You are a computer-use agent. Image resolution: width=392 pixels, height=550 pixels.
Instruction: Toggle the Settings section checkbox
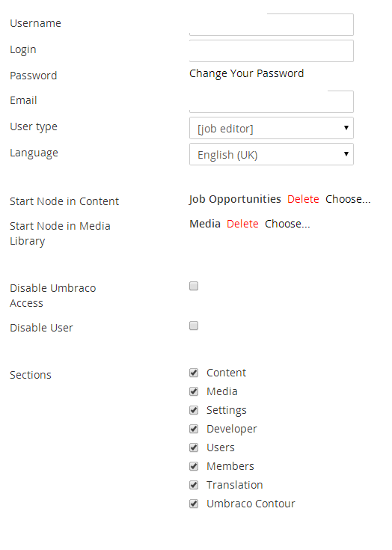click(194, 410)
